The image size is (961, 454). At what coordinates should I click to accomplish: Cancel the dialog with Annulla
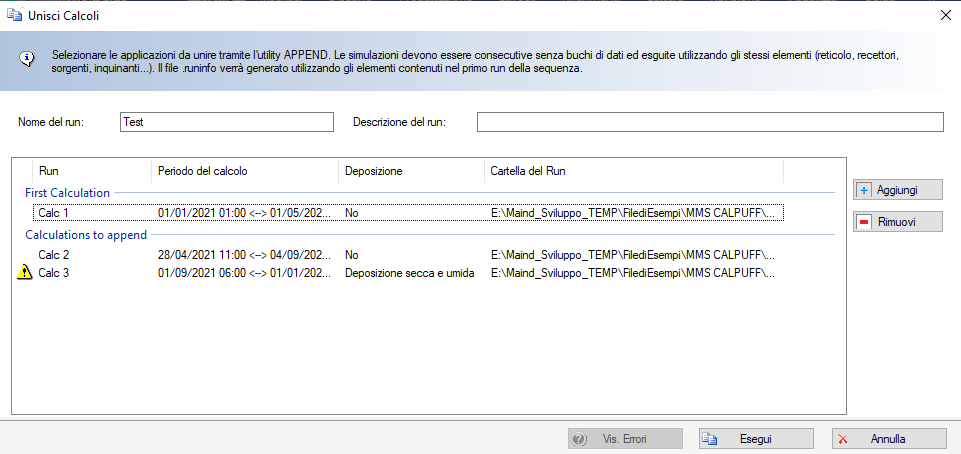pyautogui.click(x=889, y=439)
